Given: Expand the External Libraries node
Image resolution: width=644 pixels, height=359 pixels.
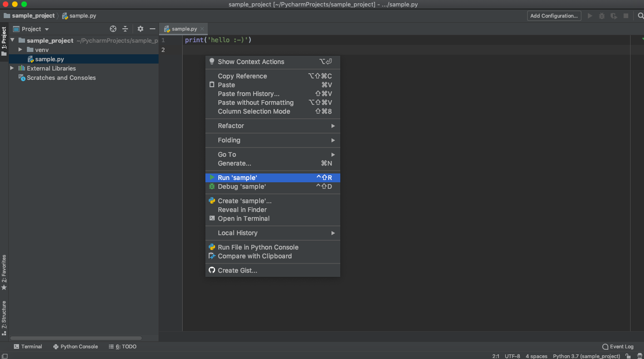Looking at the screenshot, I should tap(13, 68).
